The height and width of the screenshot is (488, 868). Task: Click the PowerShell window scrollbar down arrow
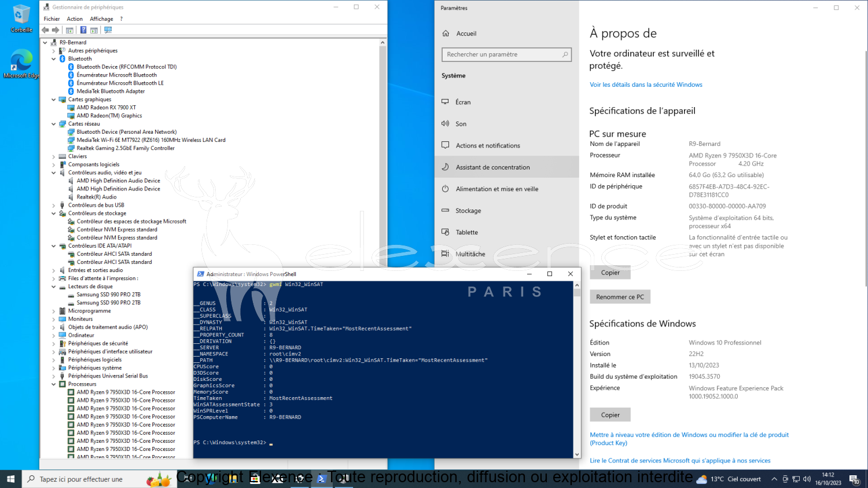click(x=576, y=454)
